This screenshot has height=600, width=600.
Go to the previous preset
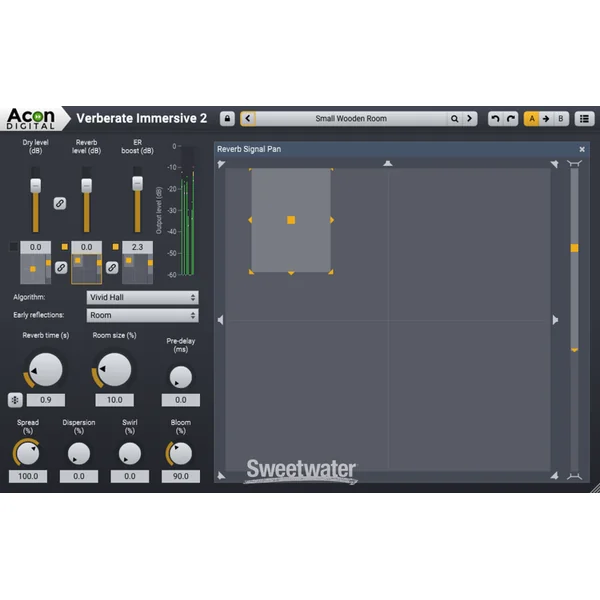tap(248, 119)
